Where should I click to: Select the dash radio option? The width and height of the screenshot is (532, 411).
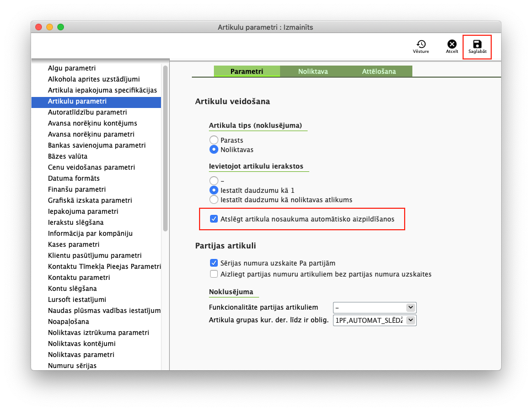click(214, 180)
